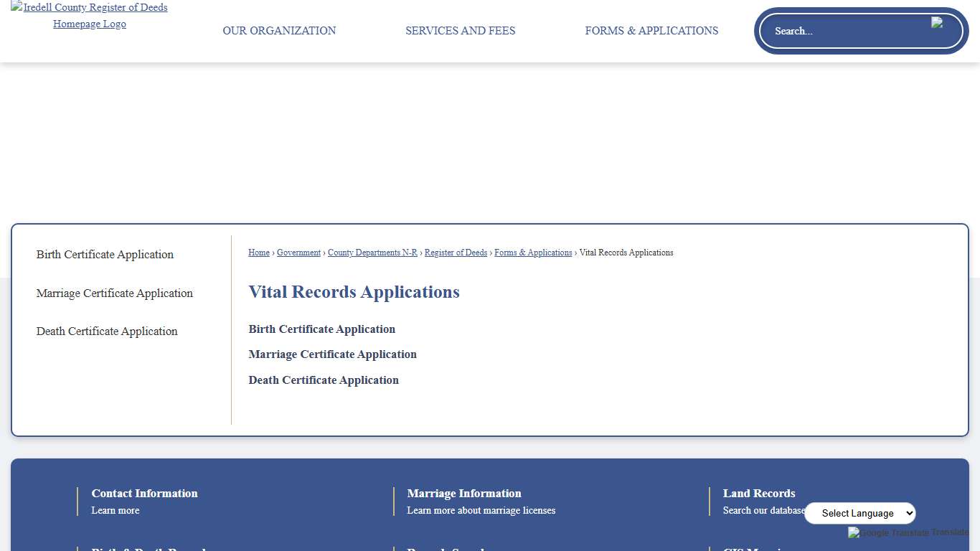Open the Select Language dropdown
Image resolution: width=980 pixels, height=551 pixels.
[x=860, y=513]
